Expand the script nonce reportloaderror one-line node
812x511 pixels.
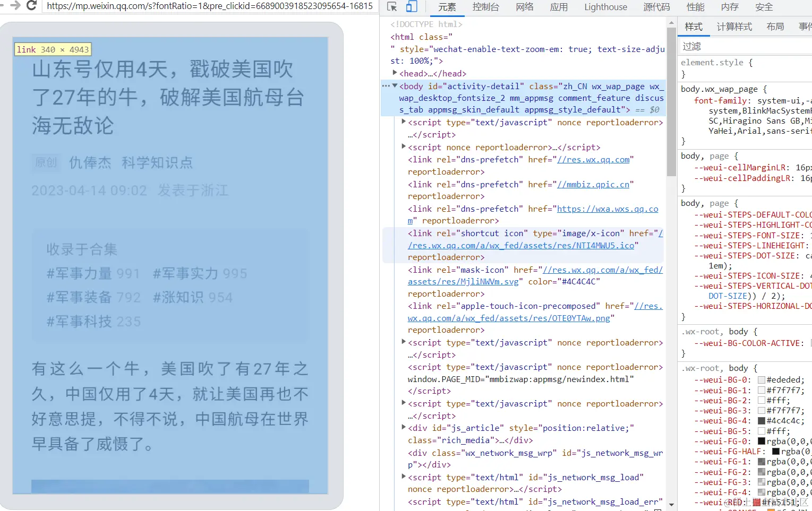point(404,146)
